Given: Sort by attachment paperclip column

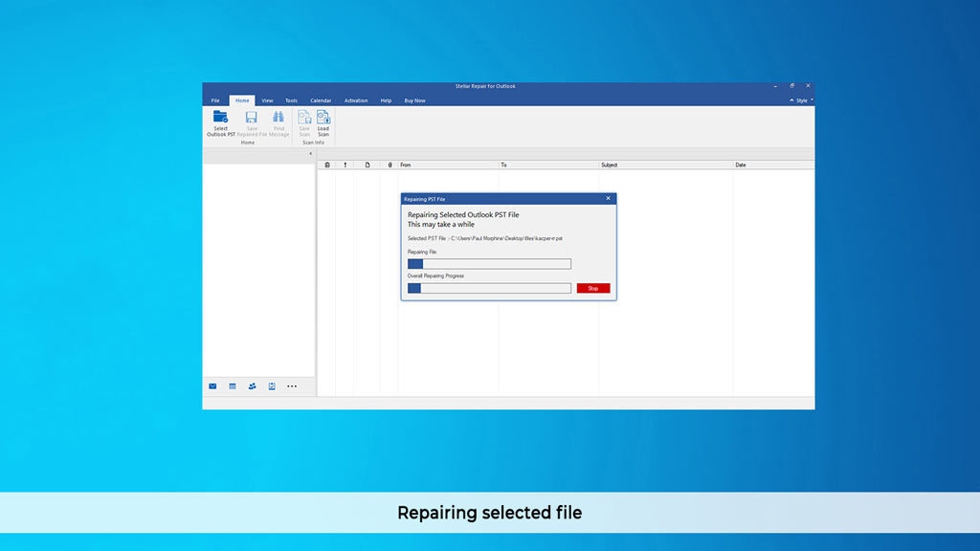Looking at the screenshot, I should tap(390, 165).
